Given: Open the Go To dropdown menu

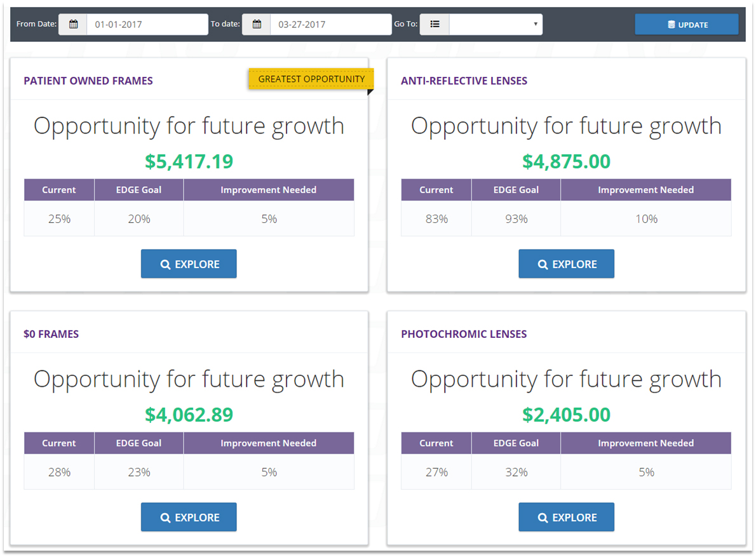Looking at the screenshot, I should pos(496,25).
